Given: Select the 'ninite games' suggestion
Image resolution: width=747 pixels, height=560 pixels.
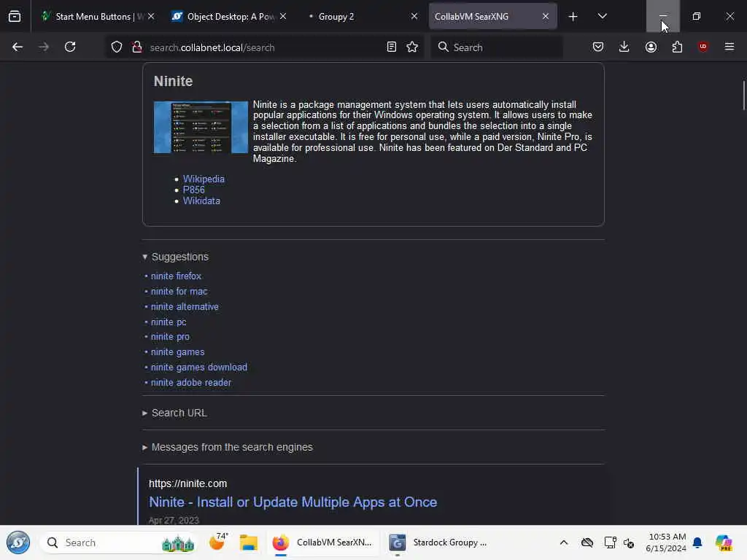Looking at the screenshot, I should pos(178,352).
